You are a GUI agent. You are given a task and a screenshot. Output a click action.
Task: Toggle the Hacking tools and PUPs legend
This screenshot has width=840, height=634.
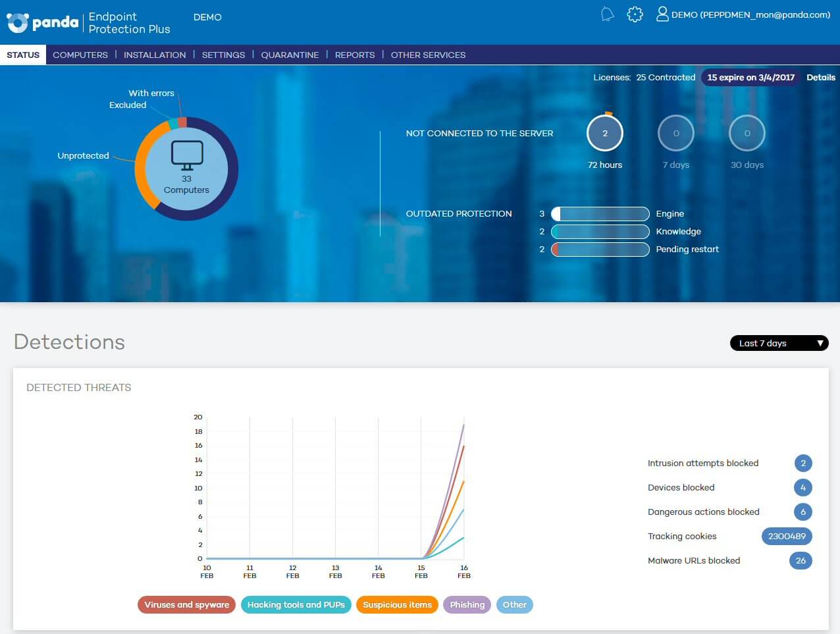[296, 604]
